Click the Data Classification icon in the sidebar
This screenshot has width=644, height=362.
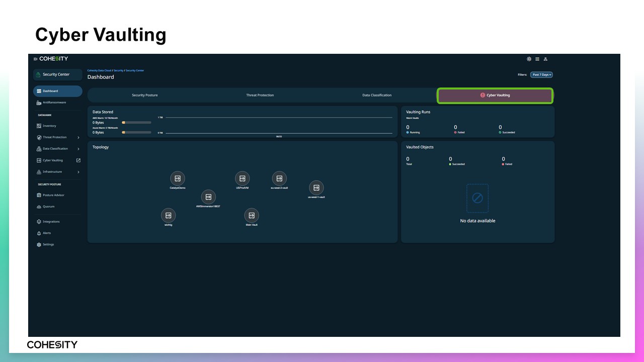coord(39,149)
